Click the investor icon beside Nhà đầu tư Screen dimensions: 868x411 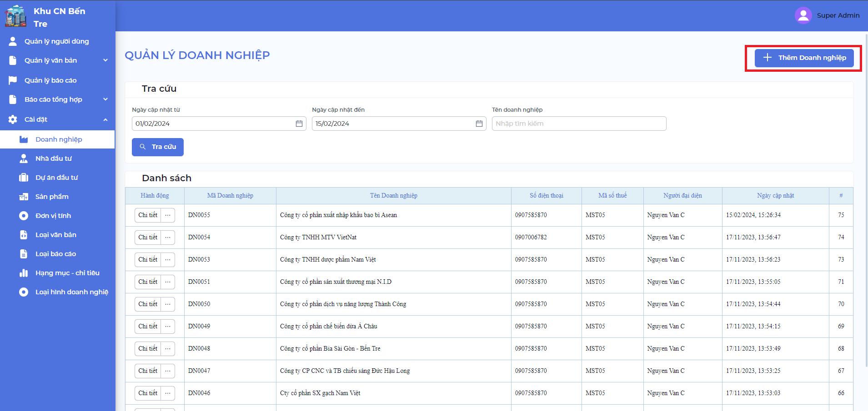24,158
